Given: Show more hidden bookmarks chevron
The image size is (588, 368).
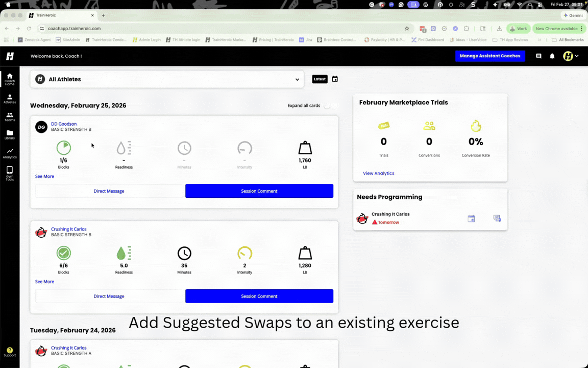Looking at the screenshot, I should [539, 40].
